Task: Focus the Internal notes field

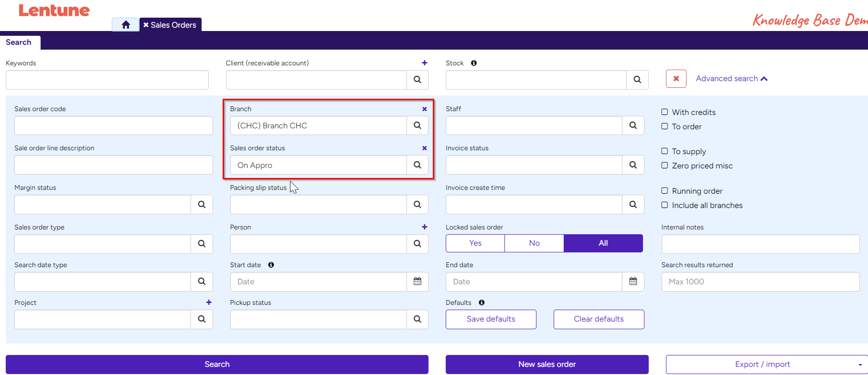Action: [761, 244]
